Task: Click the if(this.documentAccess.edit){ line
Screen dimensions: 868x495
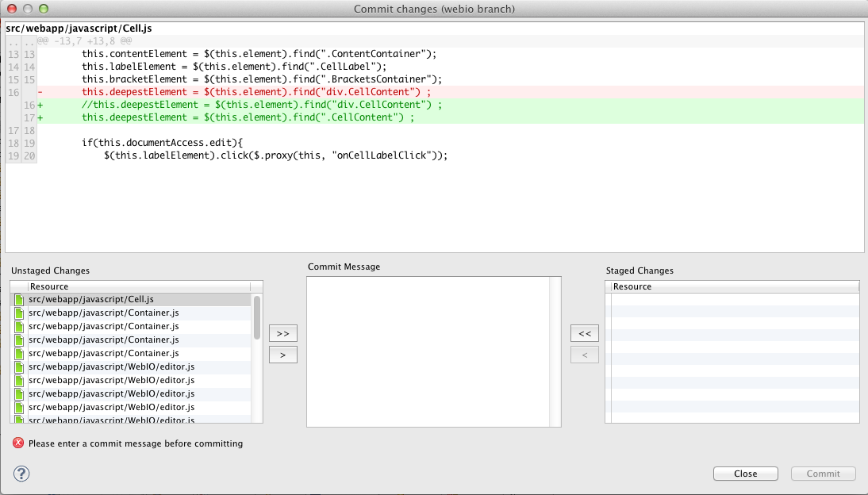Action: tap(162, 143)
